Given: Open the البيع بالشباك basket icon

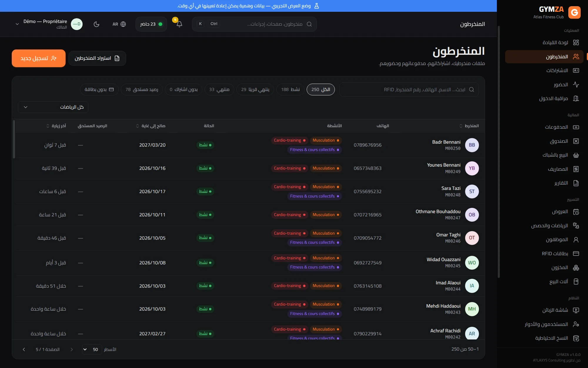Looking at the screenshot, I should [x=576, y=155].
